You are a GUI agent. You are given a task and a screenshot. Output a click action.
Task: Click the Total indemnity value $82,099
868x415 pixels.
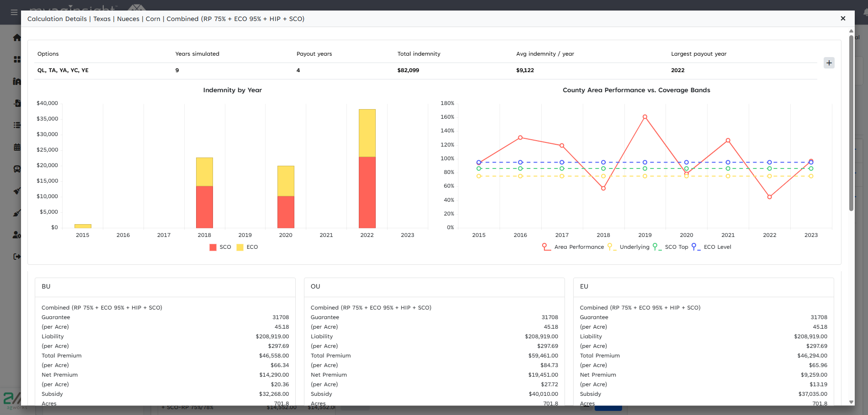[x=408, y=70]
